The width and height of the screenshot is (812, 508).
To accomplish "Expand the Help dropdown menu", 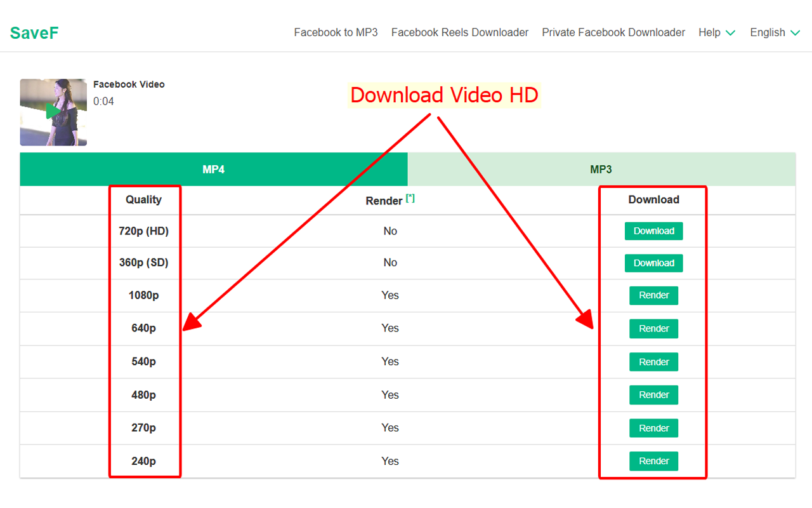I will (716, 32).
